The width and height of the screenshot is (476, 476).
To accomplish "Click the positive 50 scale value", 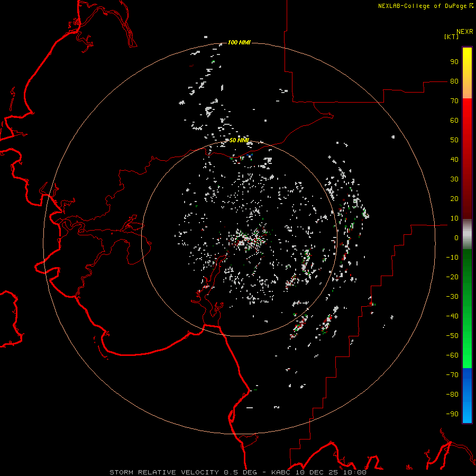I will pos(454,140).
